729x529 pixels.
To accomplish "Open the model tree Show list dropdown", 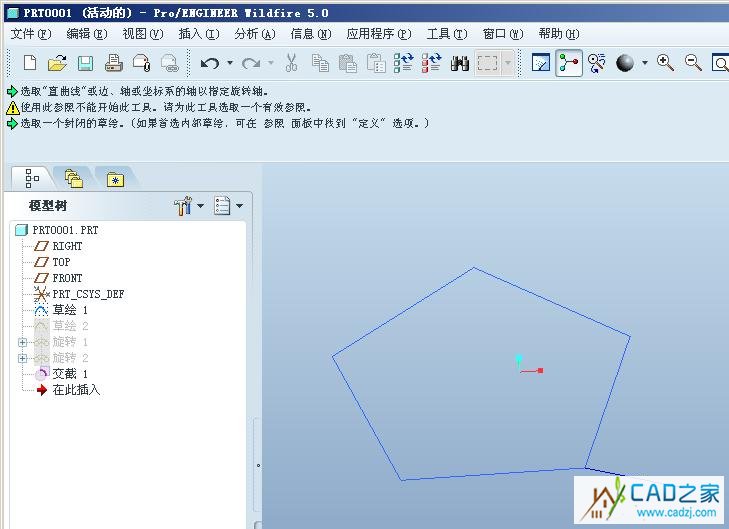I will (229, 206).
